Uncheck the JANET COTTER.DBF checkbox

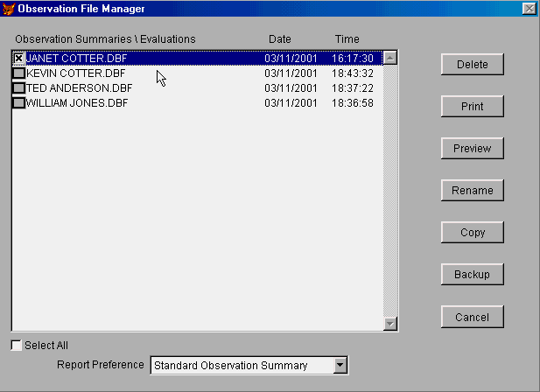(x=19, y=58)
